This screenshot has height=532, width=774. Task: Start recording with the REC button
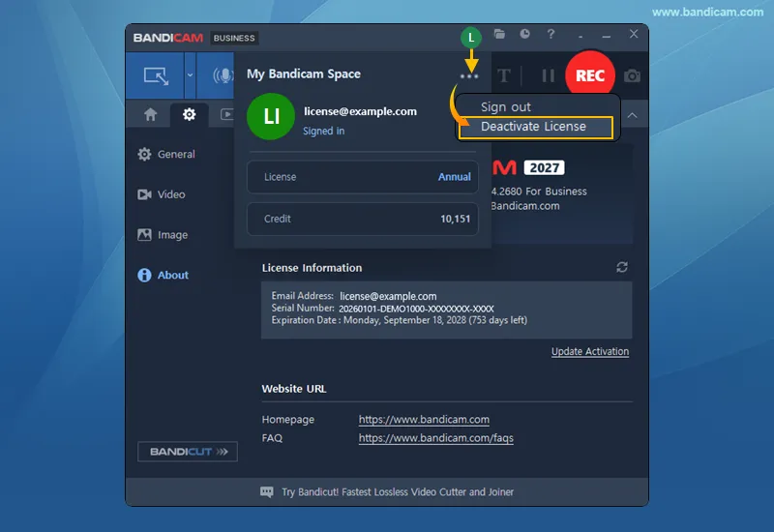pyautogui.click(x=590, y=75)
